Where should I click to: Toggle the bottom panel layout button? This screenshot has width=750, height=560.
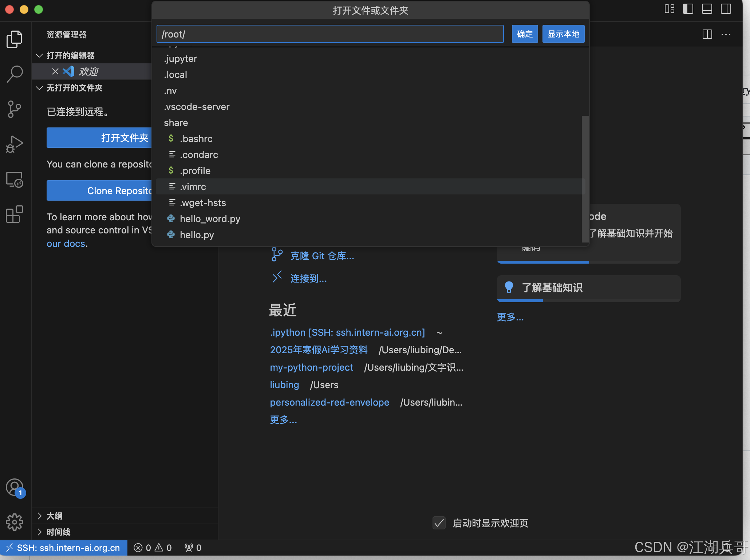click(707, 9)
